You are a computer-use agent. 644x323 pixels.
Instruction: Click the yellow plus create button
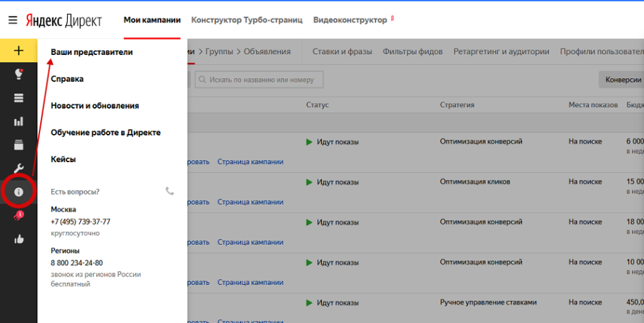point(18,51)
